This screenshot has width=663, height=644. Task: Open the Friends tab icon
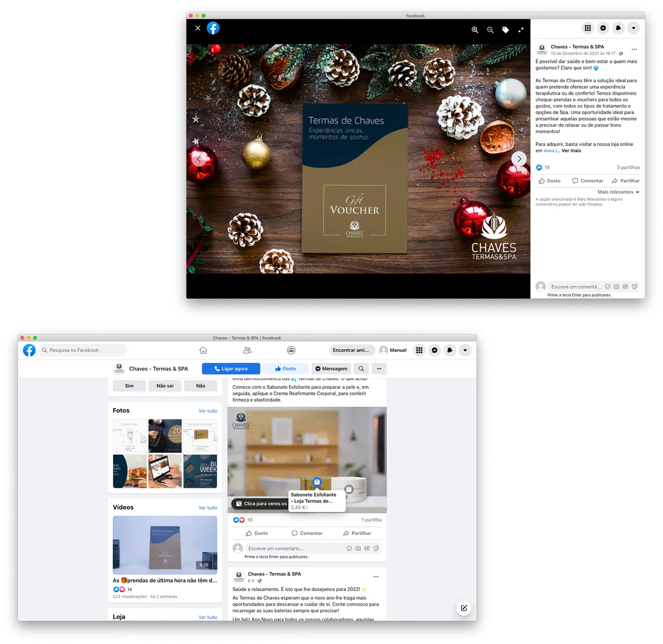[247, 350]
